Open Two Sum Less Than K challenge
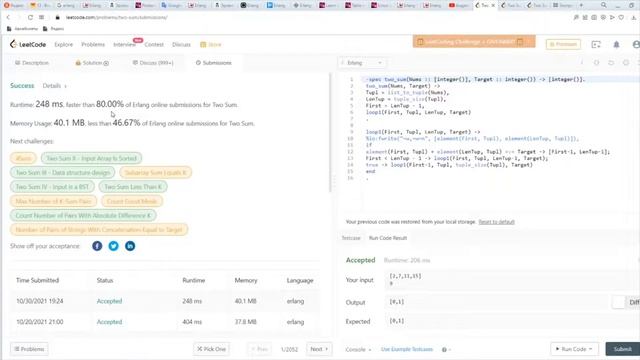640x360 pixels. pos(133,187)
